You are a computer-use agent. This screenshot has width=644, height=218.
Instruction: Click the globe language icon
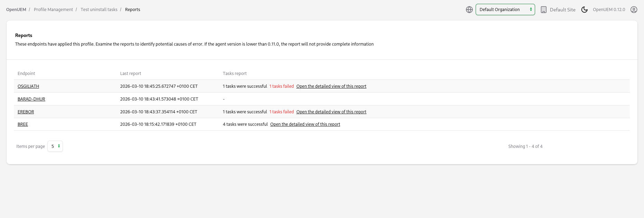[x=469, y=10]
